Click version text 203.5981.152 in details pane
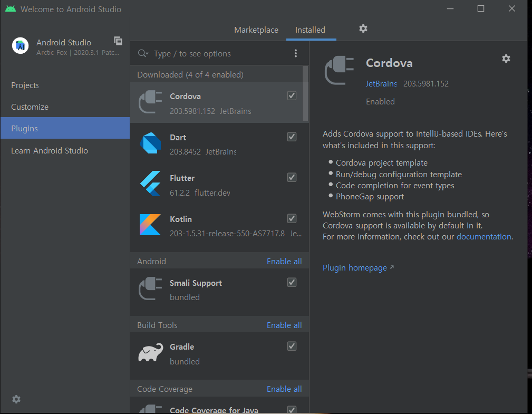The height and width of the screenshot is (414, 532). (x=426, y=84)
